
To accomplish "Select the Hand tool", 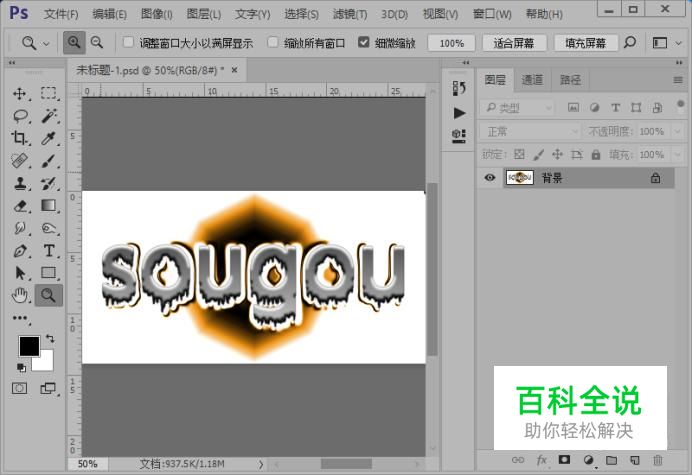I will pos(20,294).
